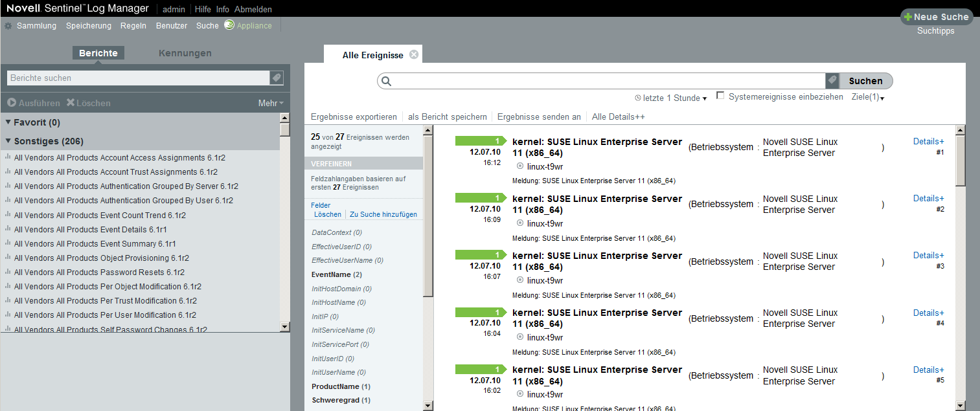The height and width of the screenshot is (411, 980).
Task: Open the Event Summary 6.1r1 report
Action: point(95,243)
